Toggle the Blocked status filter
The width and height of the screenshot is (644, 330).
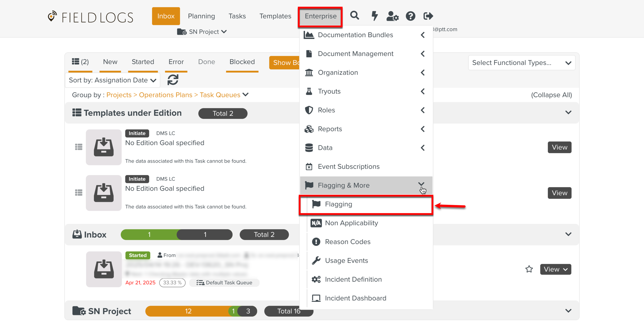pos(242,62)
